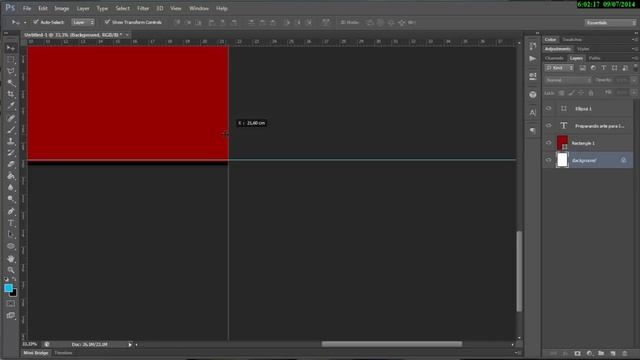This screenshot has width=640, height=360.
Task: Expand the status bar info arrow
Action: (x=130, y=344)
